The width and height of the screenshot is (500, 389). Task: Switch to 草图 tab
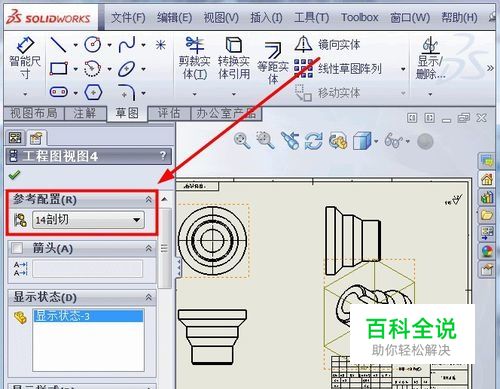click(x=127, y=114)
